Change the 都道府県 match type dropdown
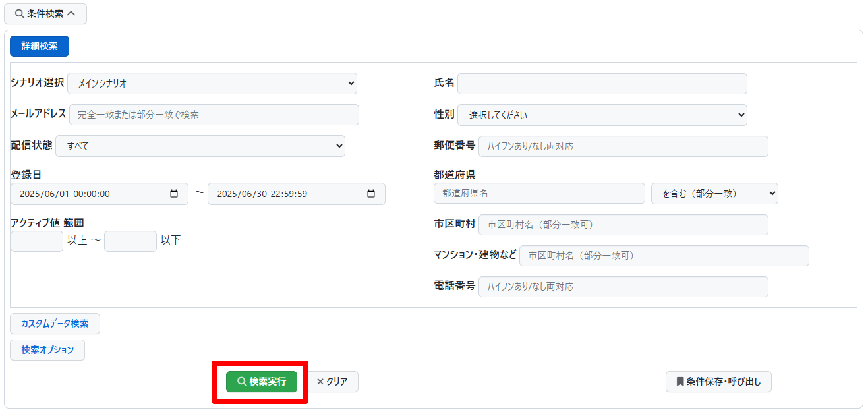 pos(714,194)
